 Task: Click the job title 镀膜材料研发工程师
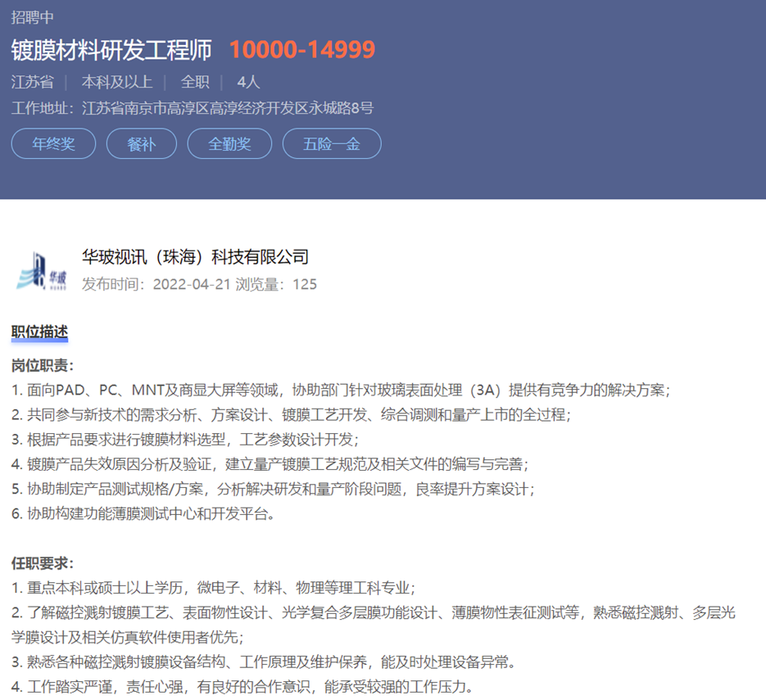[111, 50]
